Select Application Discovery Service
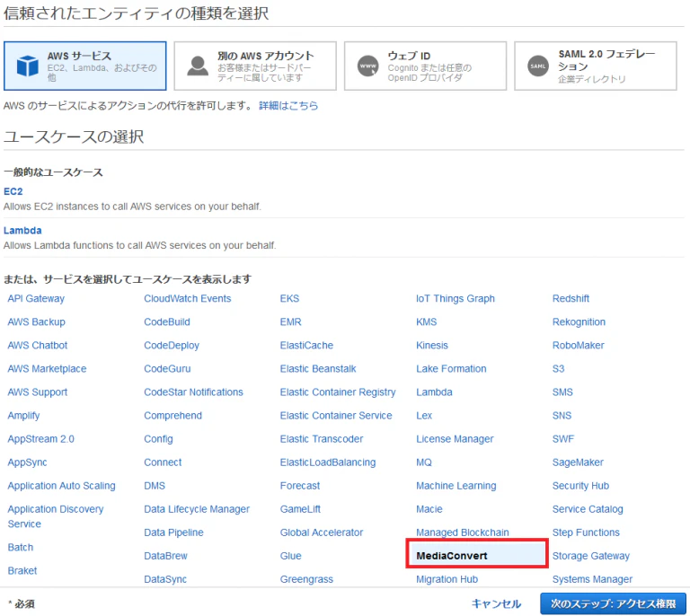 coord(56,516)
